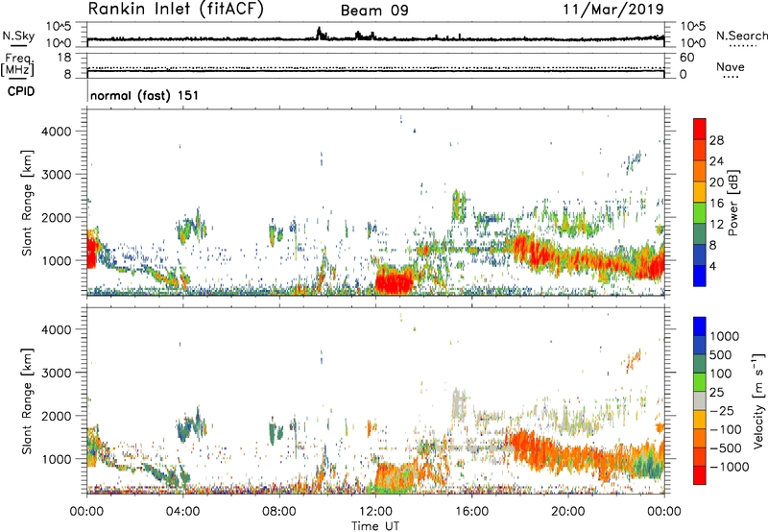Select the 'Beam 09' heading text
768x532 pixels.
tap(374, 11)
